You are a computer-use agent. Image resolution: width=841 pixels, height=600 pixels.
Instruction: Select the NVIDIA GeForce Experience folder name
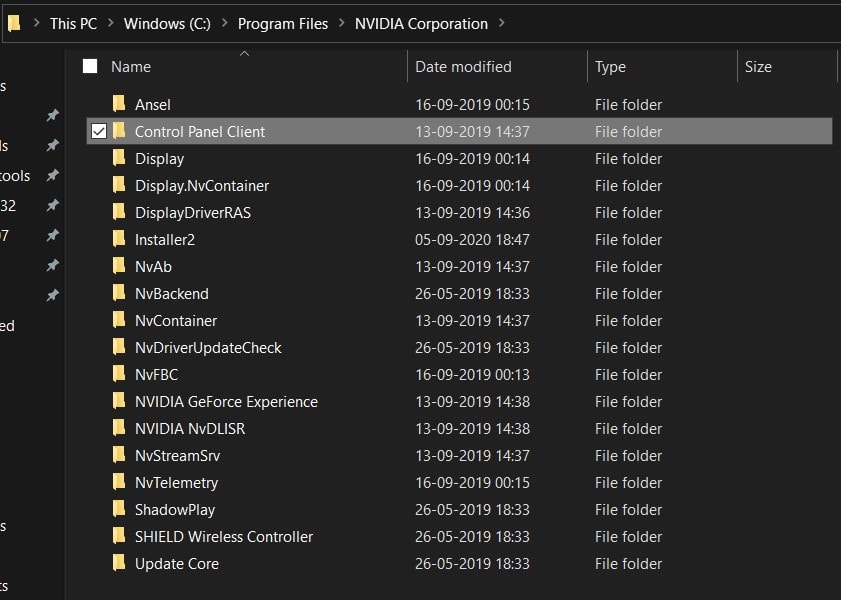click(226, 402)
